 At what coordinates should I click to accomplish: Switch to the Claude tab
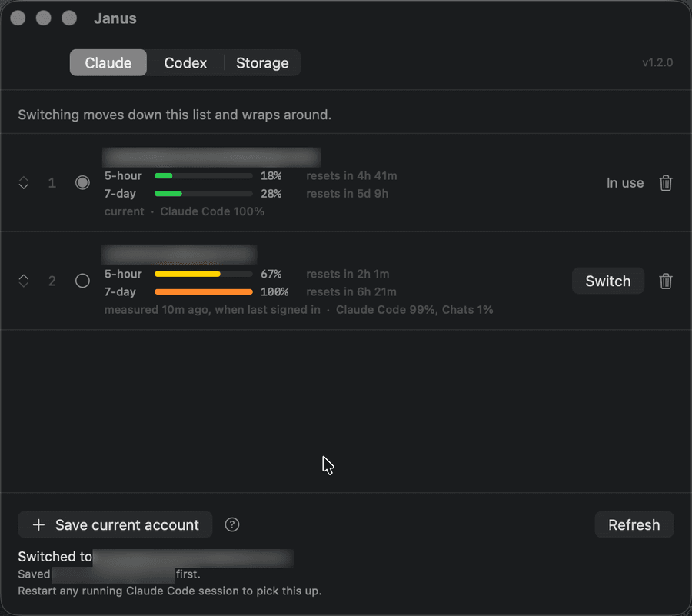click(108, 62)
